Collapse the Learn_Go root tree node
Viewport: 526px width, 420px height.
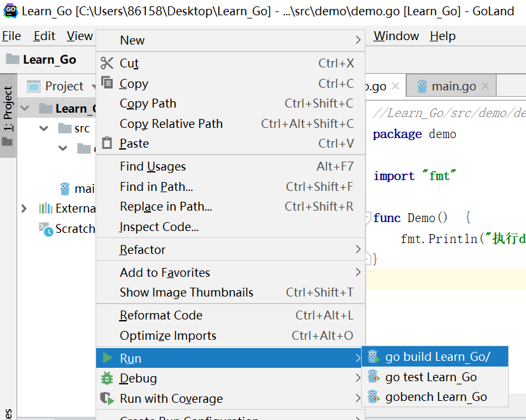point(24,108)
